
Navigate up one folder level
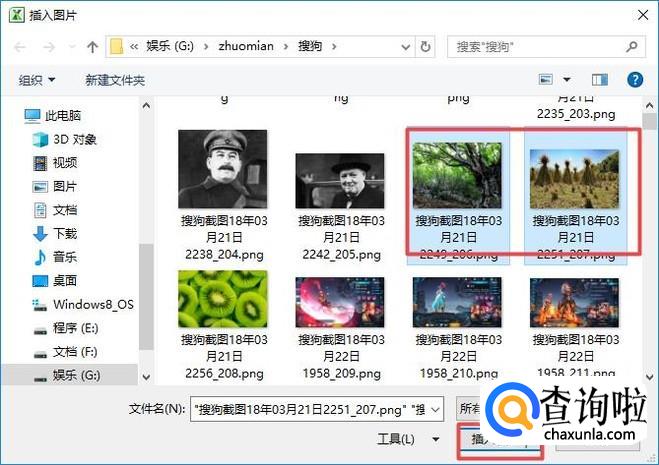point(92,47)
